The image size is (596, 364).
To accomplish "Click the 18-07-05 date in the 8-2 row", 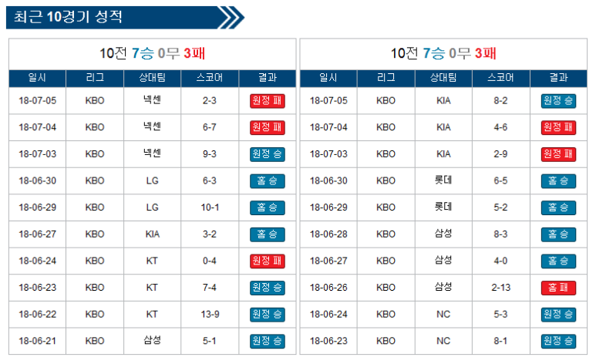I will (328, 101).
